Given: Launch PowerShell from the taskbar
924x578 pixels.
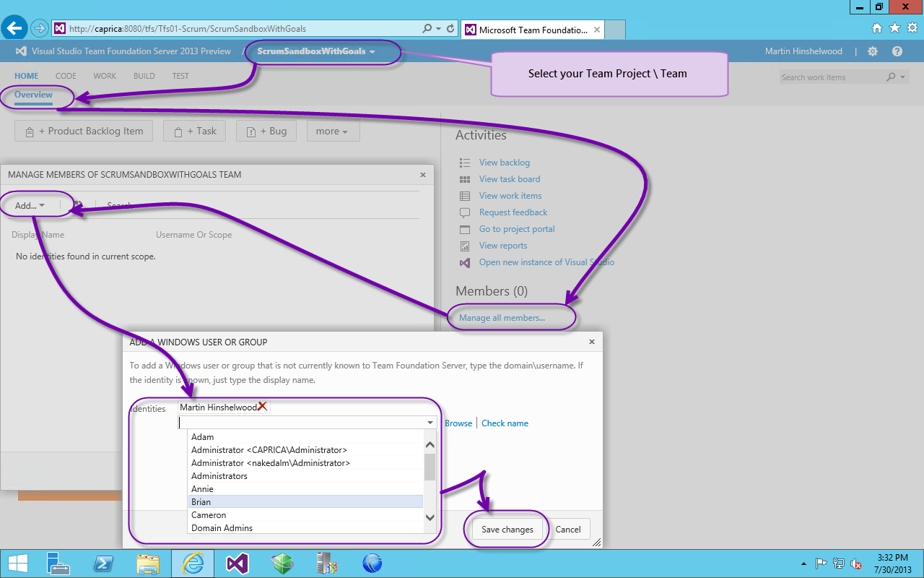Looking at the screenshot, I should [x=103, y=564].
